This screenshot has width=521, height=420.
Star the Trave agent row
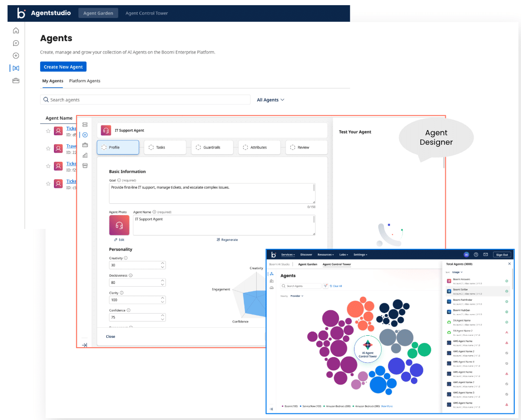tap(48, 149)
